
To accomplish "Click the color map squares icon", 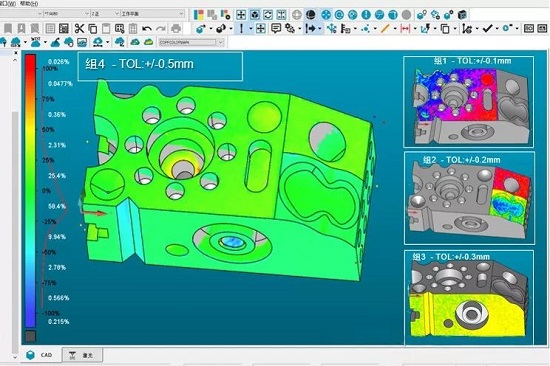I will [x=199, y=14].
